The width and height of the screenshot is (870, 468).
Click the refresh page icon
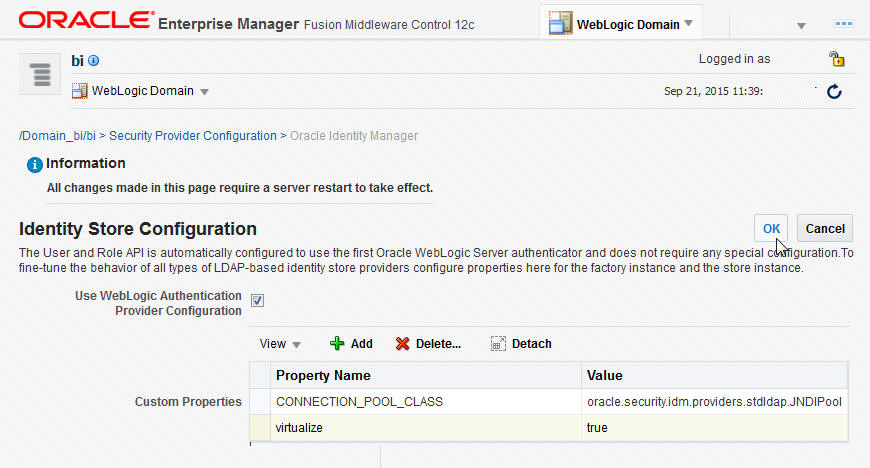(834, 92)
